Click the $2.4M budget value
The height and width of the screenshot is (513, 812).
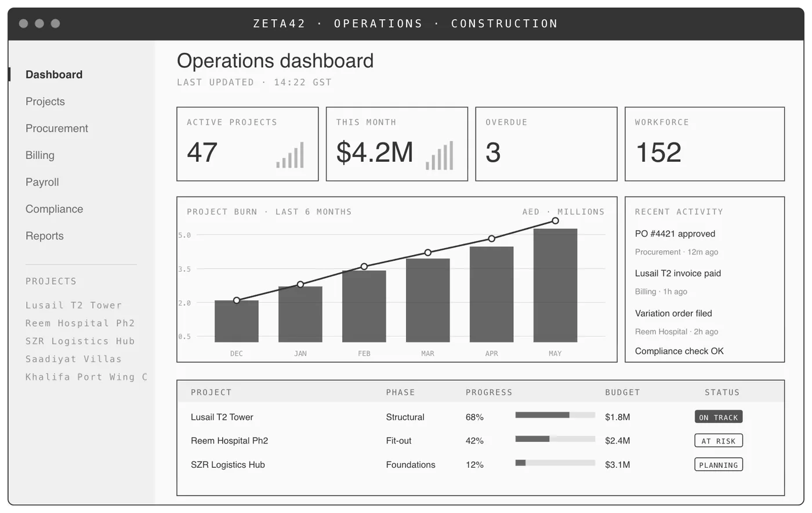pos(618,441)
